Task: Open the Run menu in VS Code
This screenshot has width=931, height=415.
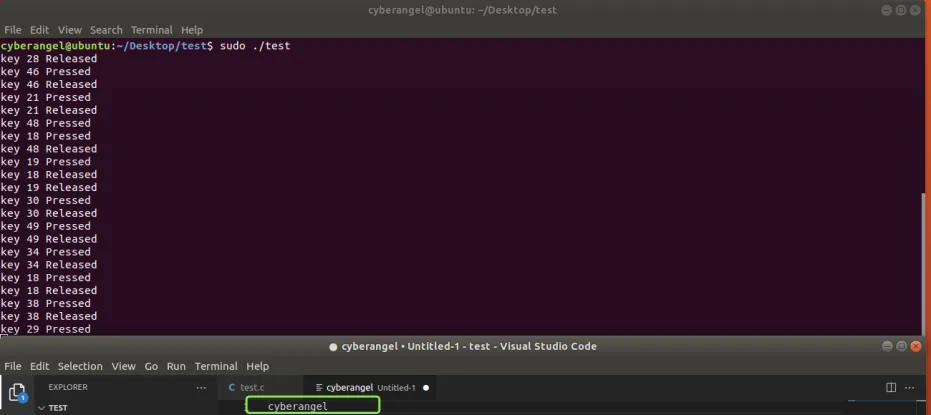Action: coord(176,366)
